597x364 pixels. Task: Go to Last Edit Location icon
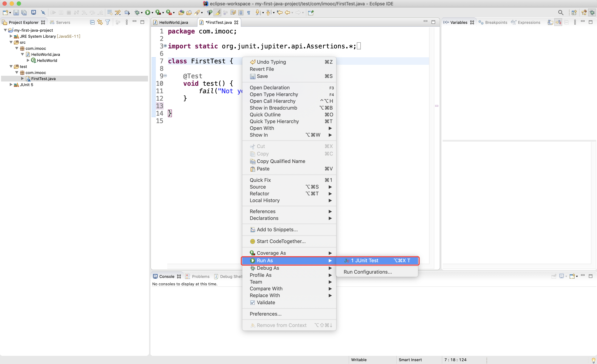point(280,13)
